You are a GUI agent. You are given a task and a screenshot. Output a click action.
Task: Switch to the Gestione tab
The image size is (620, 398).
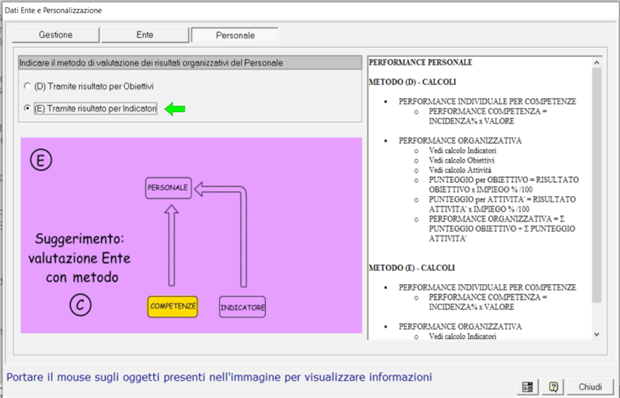[55, 35]
